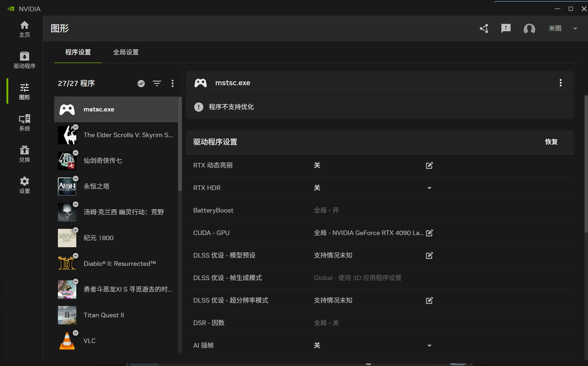Viewport: 588px width, 366px height.
Task: Click the 米图 username text
Action: (x=555, y=28)
